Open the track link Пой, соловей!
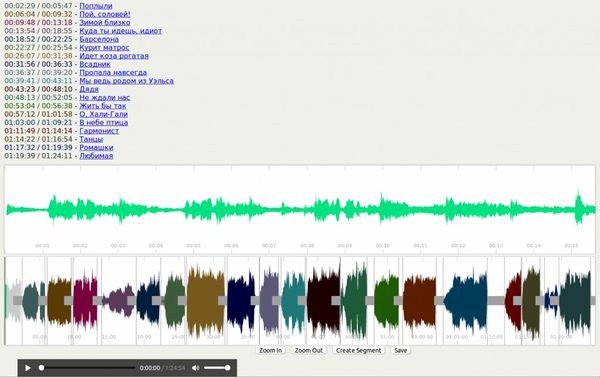 coord(104,15)
